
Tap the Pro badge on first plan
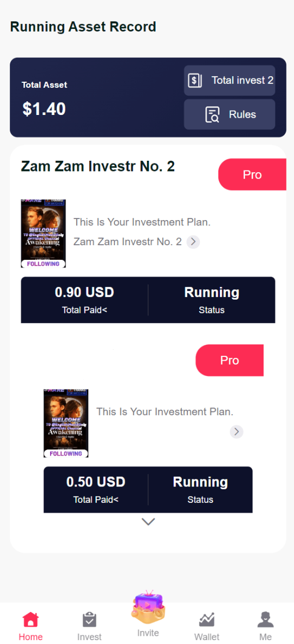pos(252,174)
